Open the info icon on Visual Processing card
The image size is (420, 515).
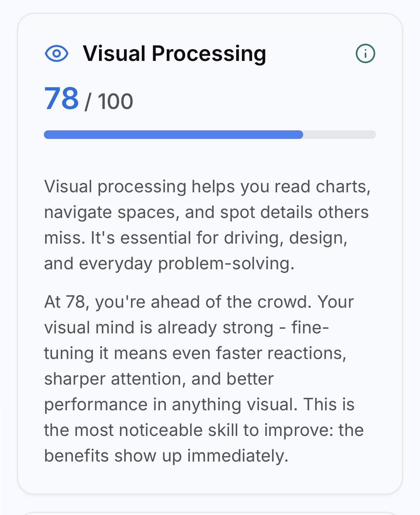[x=365, y=54]
